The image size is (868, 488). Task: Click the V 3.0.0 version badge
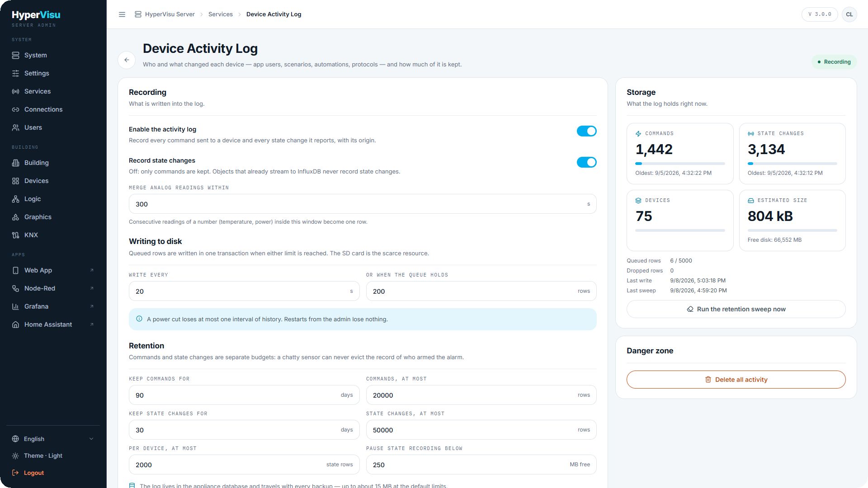[x=820, y=14]
